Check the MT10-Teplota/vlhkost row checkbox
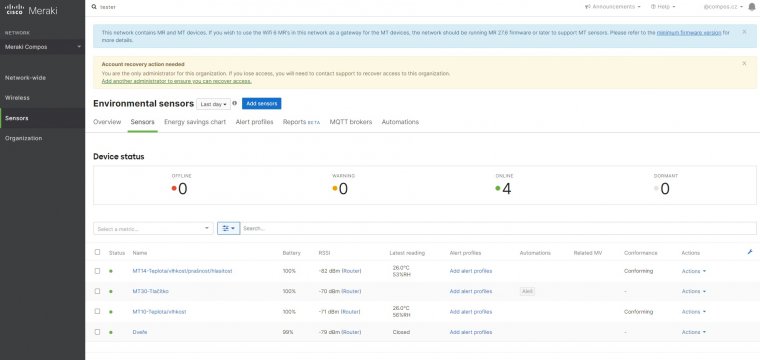 [97, 312]
